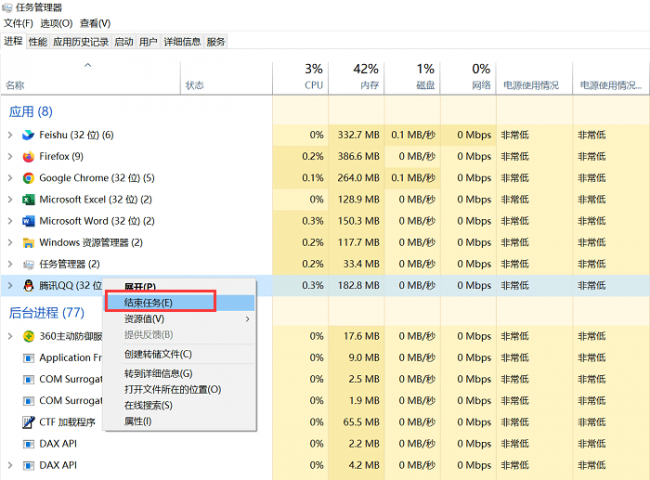Screen dimensions: 650x480
Task: Click the CTF 加载程序 icon
Action: tap(28, 422)
